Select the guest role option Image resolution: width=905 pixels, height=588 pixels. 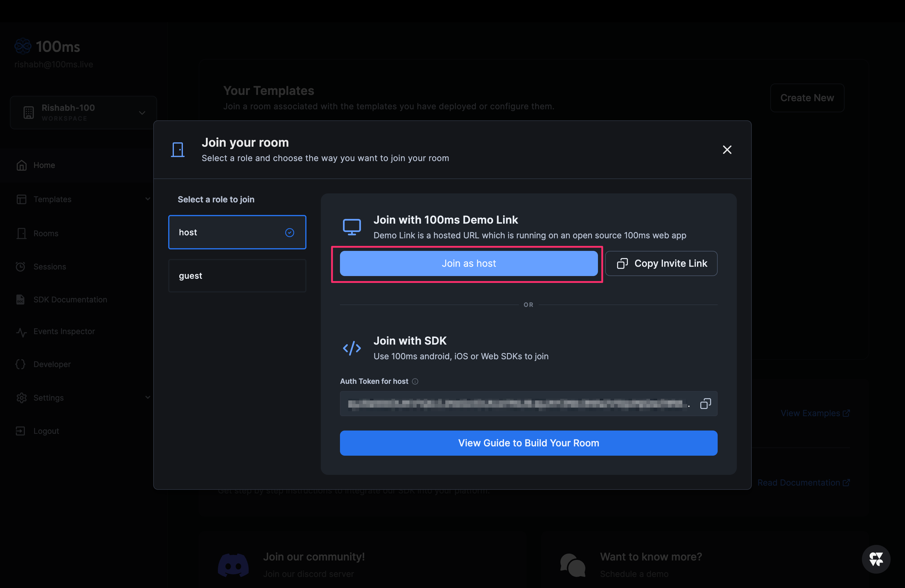237,276
